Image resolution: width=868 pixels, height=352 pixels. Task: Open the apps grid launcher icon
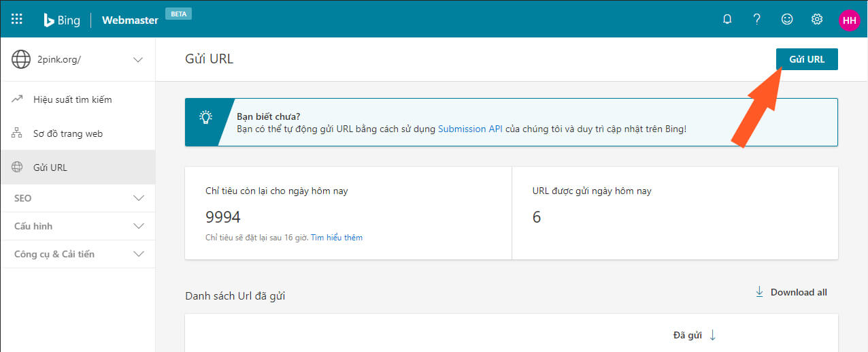17,19
